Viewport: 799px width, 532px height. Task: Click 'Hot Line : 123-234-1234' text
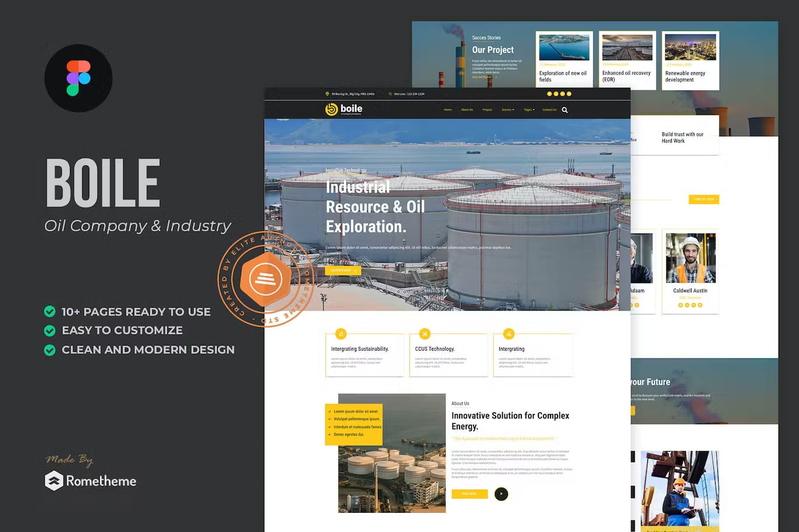pyautogui.click(x=409, y=94)
